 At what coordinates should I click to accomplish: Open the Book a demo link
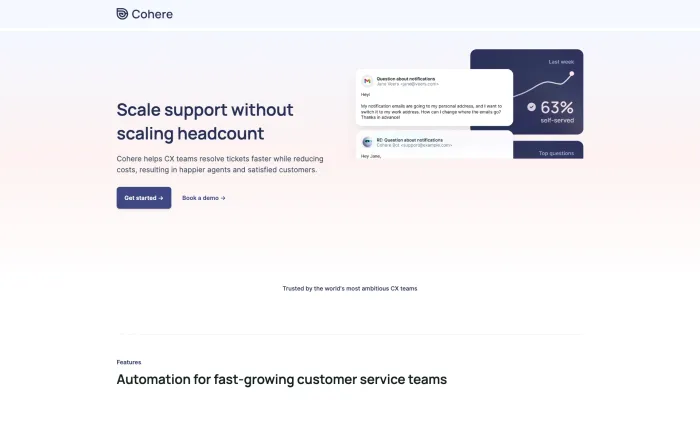tap(204, 198)
